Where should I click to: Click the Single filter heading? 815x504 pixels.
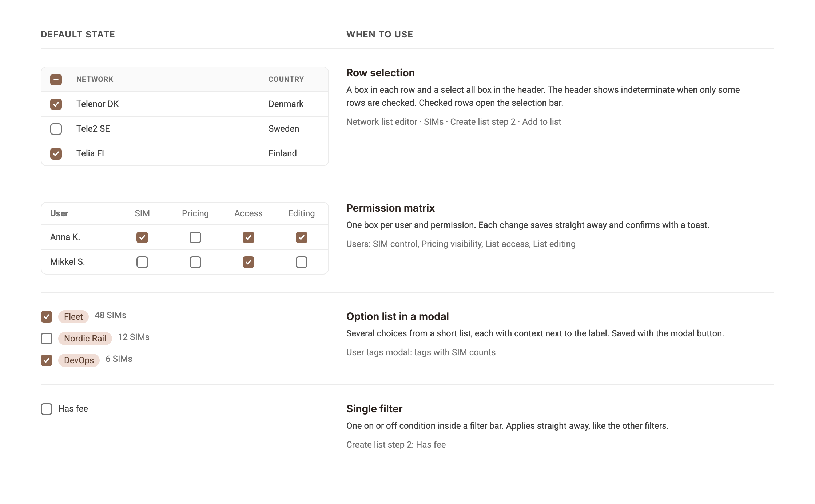(374, 409)
